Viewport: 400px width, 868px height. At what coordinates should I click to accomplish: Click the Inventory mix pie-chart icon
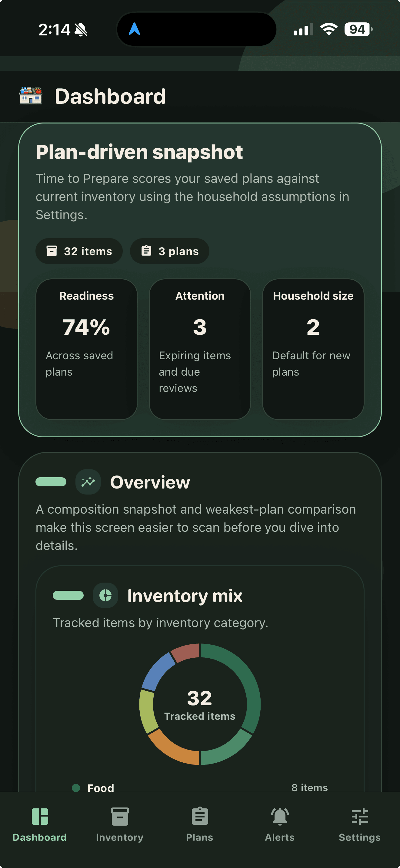105,596
